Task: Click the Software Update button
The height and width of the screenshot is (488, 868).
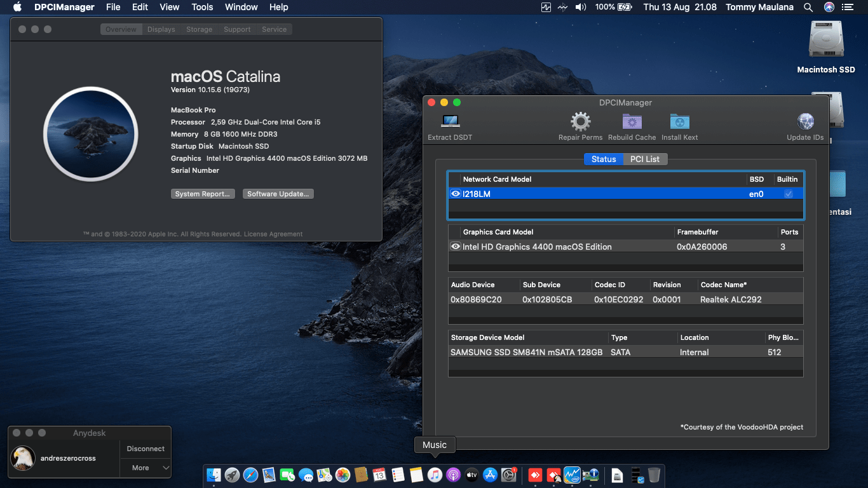Action: pyautogui.click(x=278, y=194)
